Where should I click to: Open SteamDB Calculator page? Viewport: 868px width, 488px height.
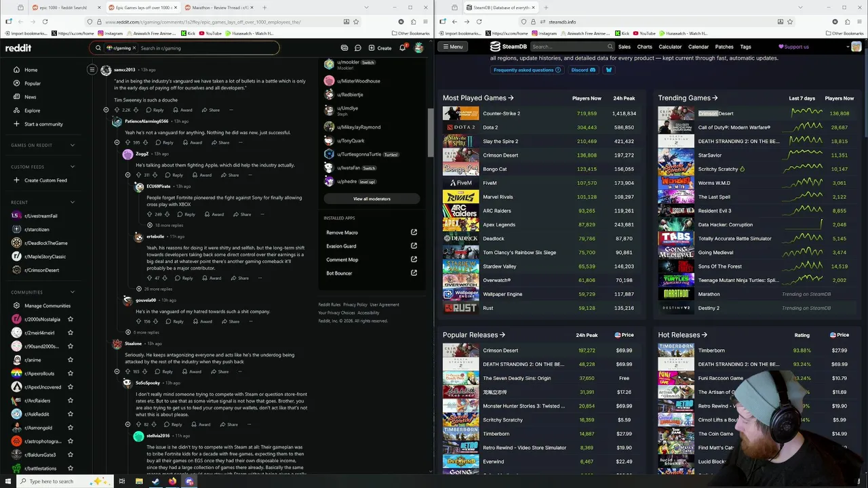coord(670,47)
